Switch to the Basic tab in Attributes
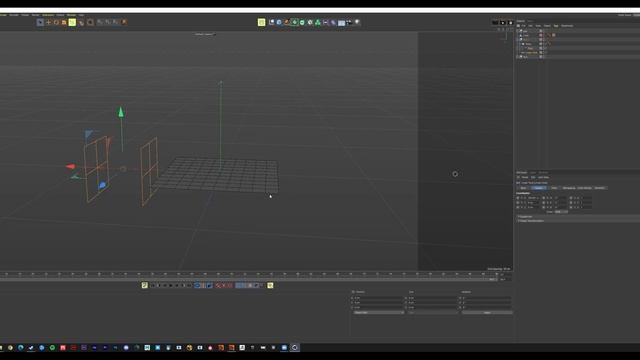Image resolution: width=640 pixels, height=360 pixels. (524, 188)
